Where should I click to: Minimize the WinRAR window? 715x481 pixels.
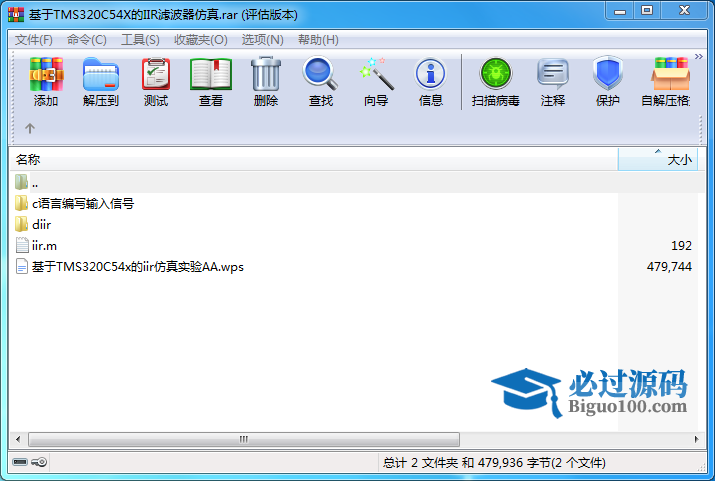point(620,11)
